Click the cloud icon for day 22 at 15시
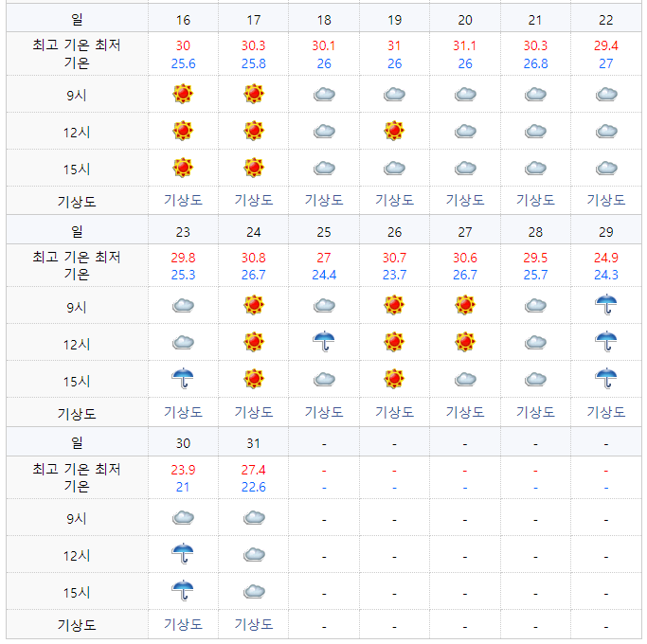Image resolution: width=647 pixels, height=644 pixels. pos(606,169)
